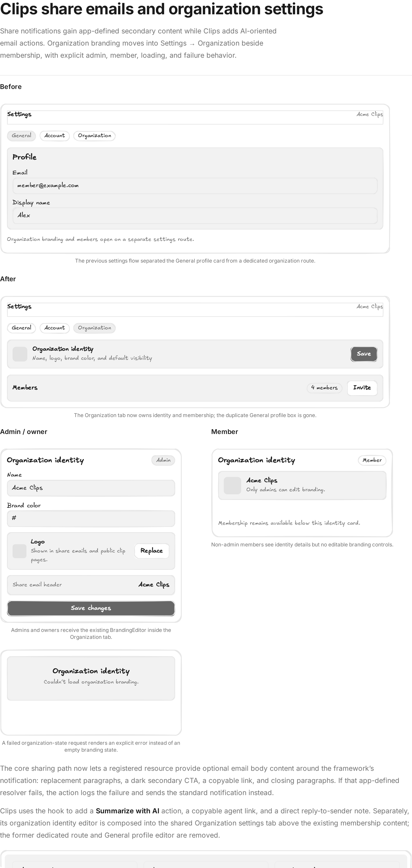Open the Account tab in Before mockup
This screenshot has width=412, height=868.
tap(54, 136)
